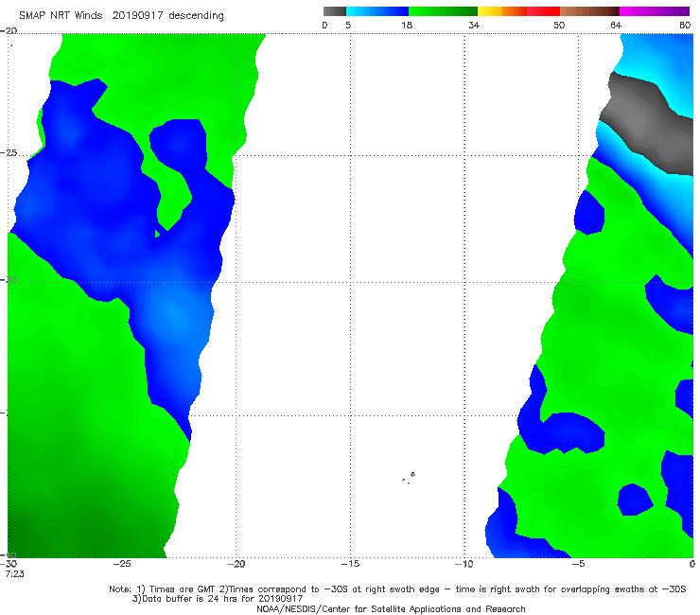The image size is (700, 615).
Task: Click the colorbar label "80"
Action: click(685, 25)
